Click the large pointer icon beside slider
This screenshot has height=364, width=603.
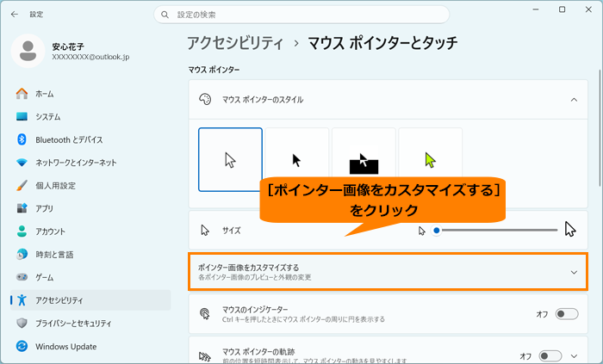(570, 229)
